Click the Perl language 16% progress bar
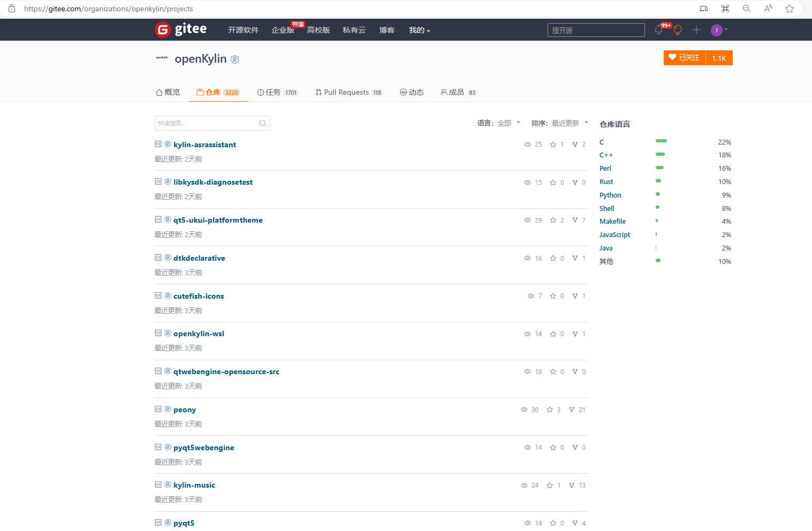 (659, 168)
